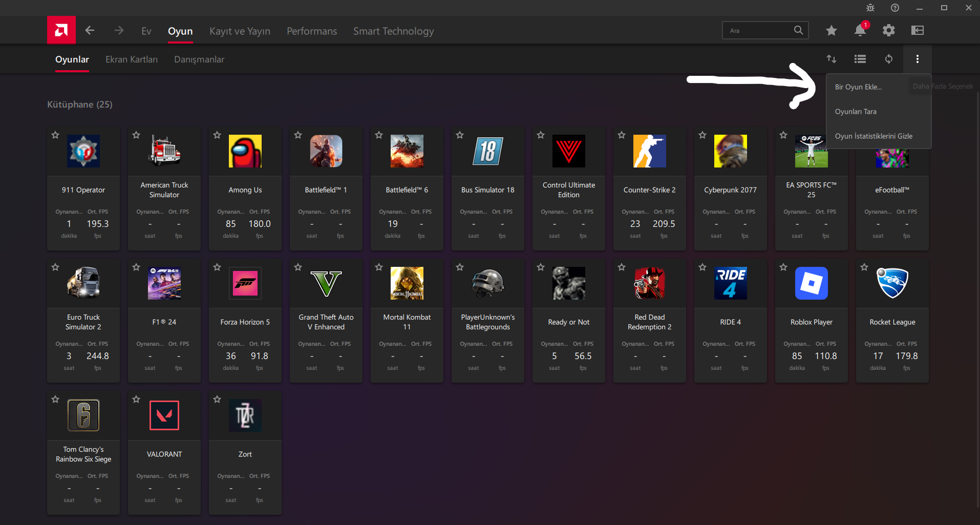The width and height of the screenshot is (980, 525).
Task: Switch to Ekran Kartları sub-tab
Action: pos(132,59)
